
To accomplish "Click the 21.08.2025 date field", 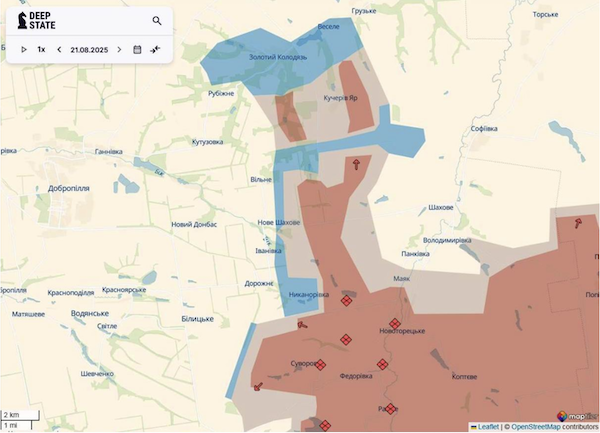I will tap(89, 49).
